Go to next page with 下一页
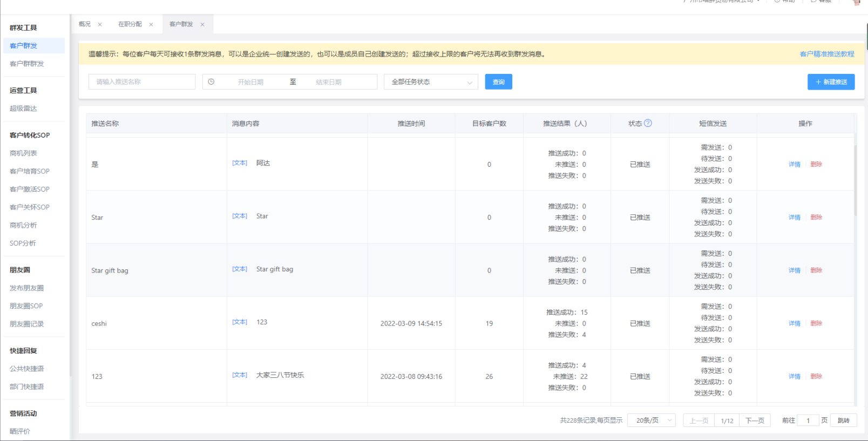 click(755, 420)
